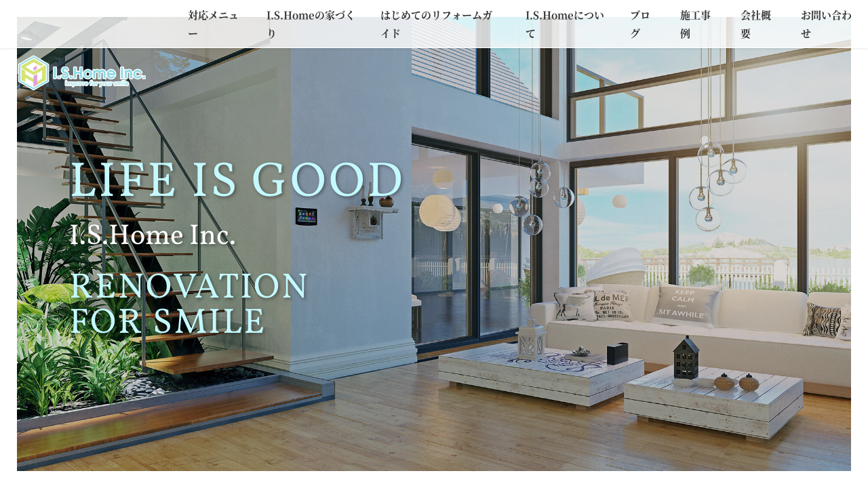
Task: Go to はじめてのリフォームガイド
Action: 436,24
